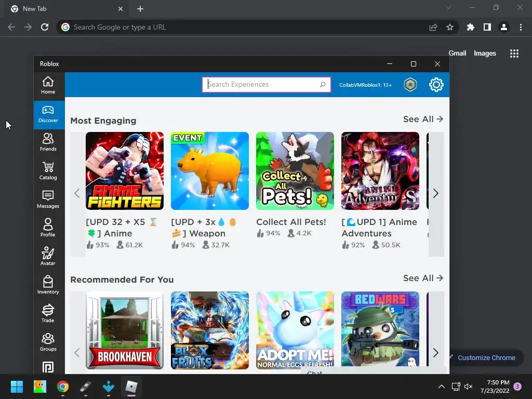Open Chrome extensions puzzle icon
This screenshot has height=399, width=532.
click(x=471, y=27)
